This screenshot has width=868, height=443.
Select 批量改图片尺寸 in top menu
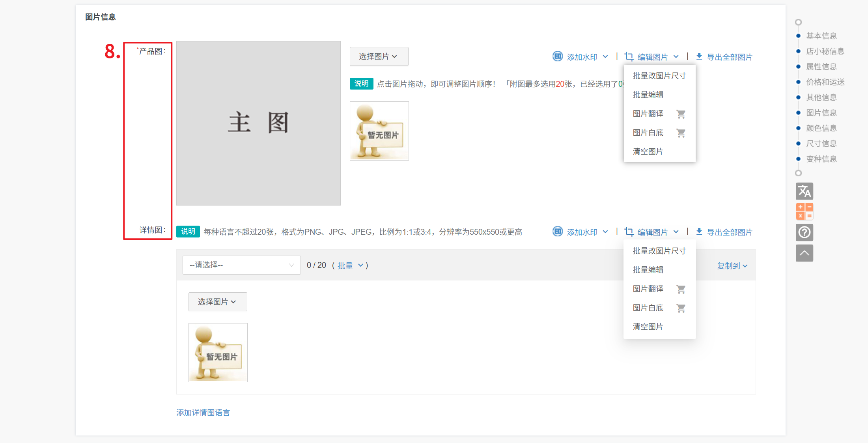pyautogui.click(x=659, y=76)
